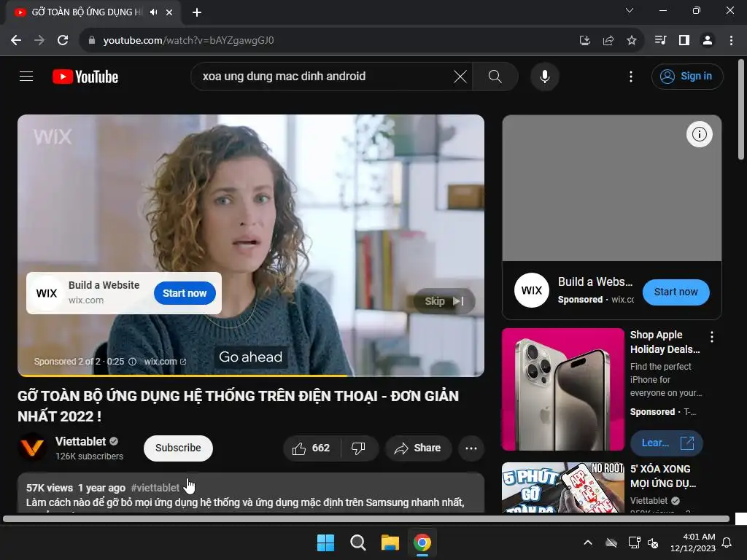Open options for Shop Apple Holiday Deals ad
The width and height of the screenshot is (747, 560).
point(712,337)
